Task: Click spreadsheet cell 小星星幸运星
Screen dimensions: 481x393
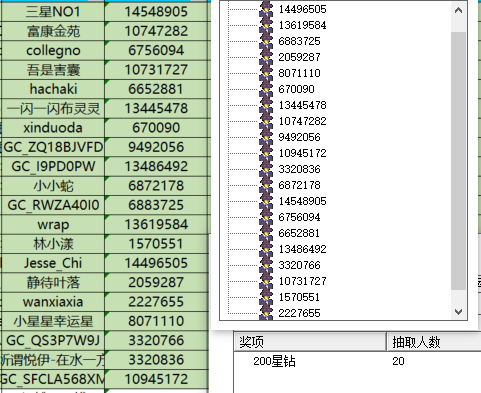Action: pyautogui.click(x=53, y=321)
